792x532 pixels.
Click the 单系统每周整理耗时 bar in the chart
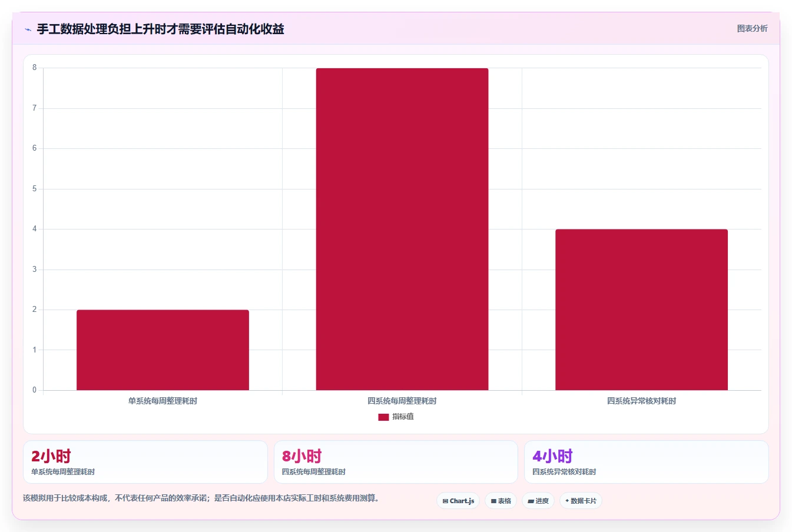[x=163, y=350]
